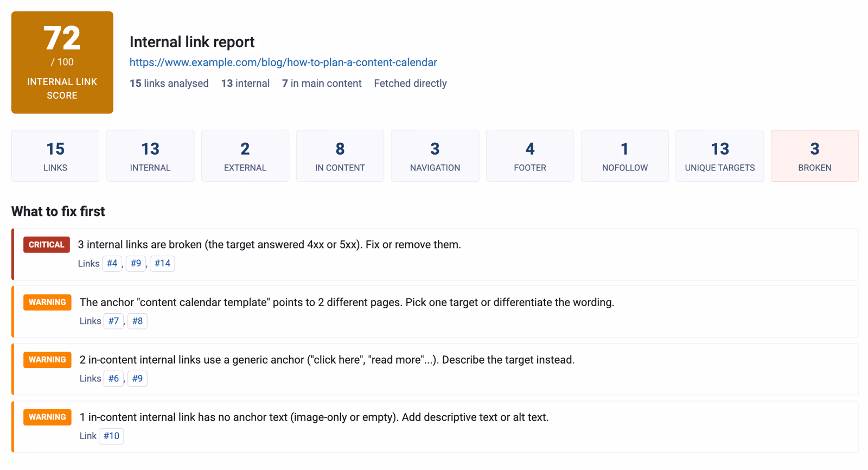Image resolution: width=868 pixels, height=470 pixels.
Task: Click the "13 internal" summary text
Action: (x=245, y=83)
